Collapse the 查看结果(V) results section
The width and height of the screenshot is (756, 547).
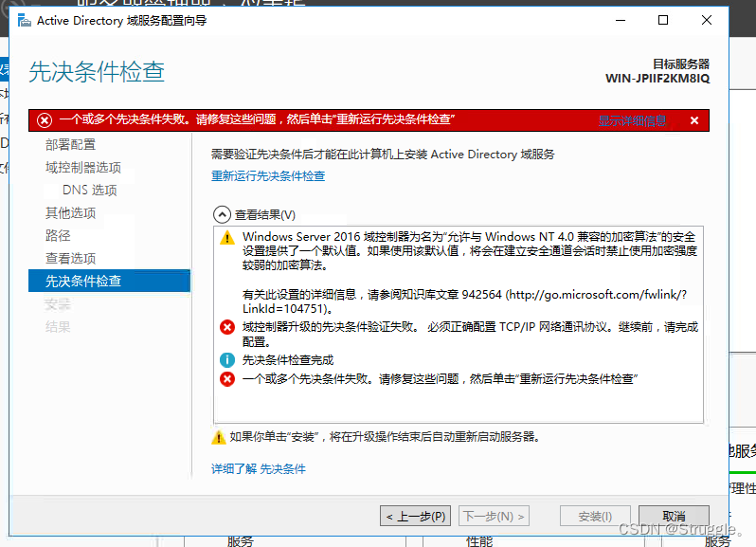[222, 214]
